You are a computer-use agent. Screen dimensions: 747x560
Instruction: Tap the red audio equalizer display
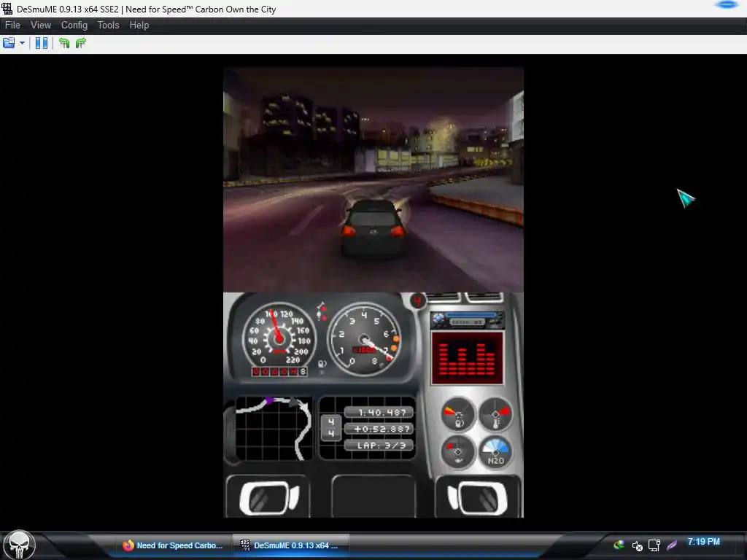[x=467, y=358]
